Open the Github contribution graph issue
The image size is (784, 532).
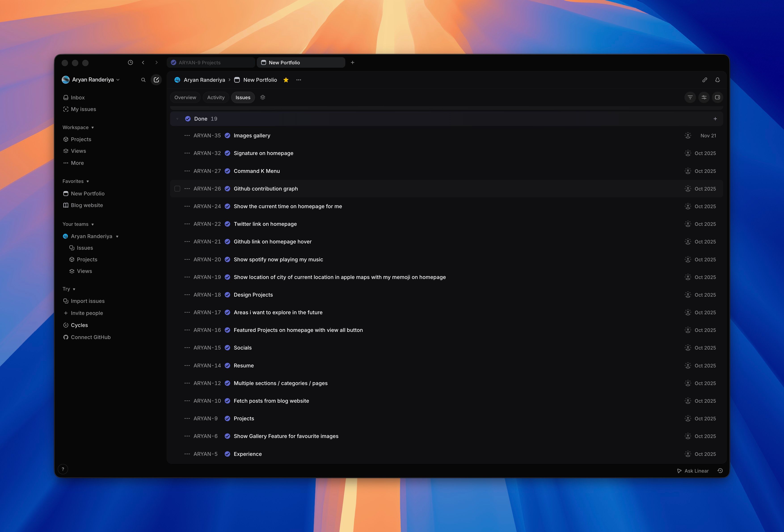tap(266, 189)
